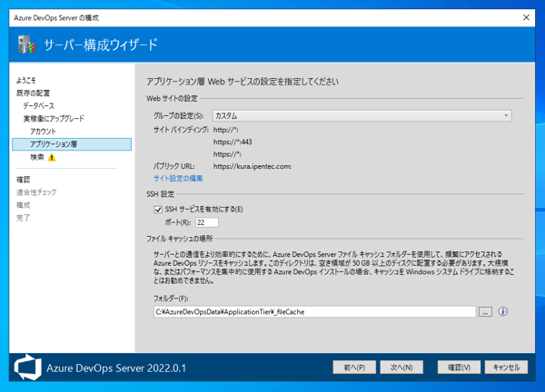
Task: Click the file cache folder path field
Action: (314, 312)
